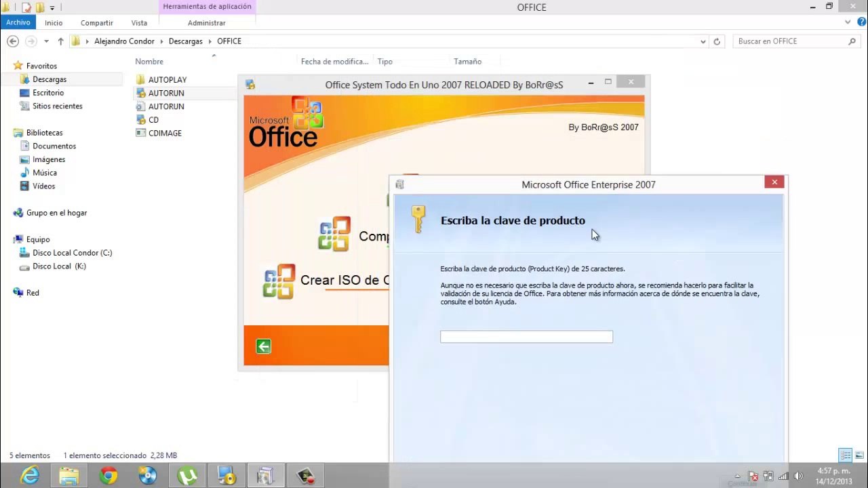The height and width of the screenshot is (488, 868).
Task: Type in the product key input field
Action: click(x=526, y=337)
